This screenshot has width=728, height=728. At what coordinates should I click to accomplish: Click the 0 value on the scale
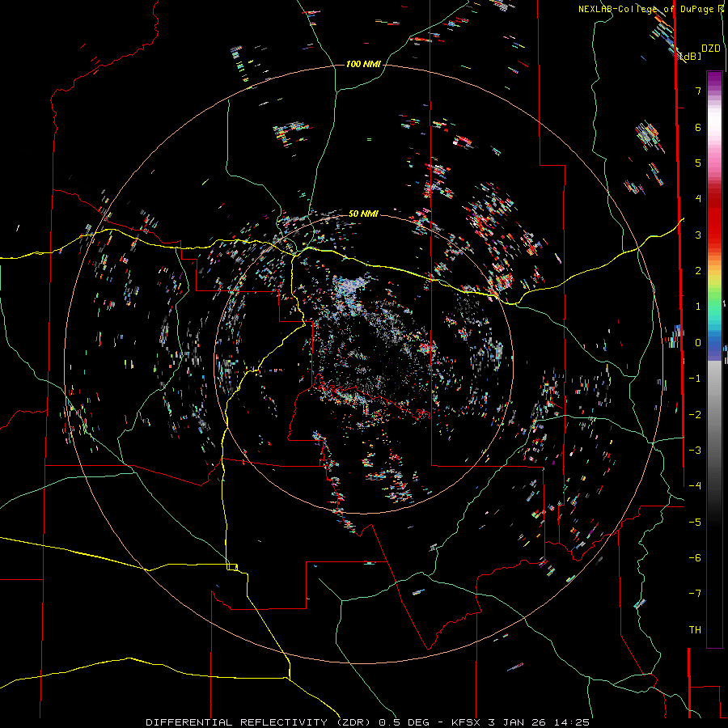(698, 343)
